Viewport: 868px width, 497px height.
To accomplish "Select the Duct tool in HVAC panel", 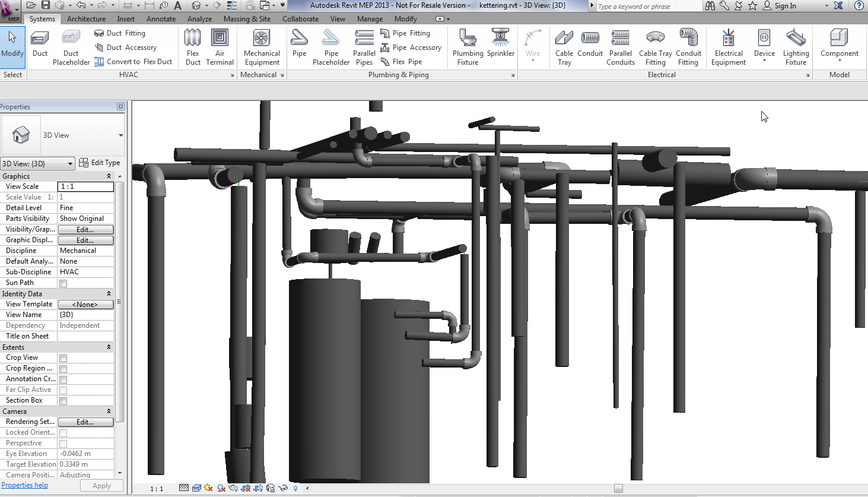I will pyautogui.click(x=39, y=45).
